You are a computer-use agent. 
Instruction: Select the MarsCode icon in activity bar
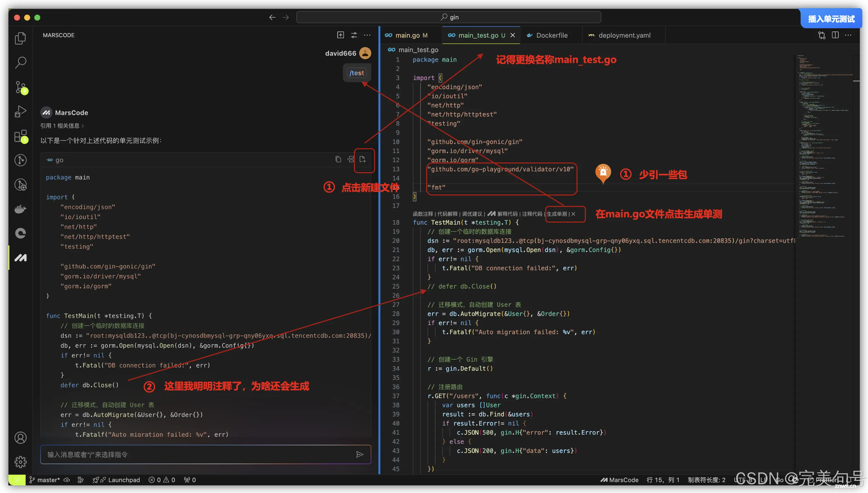[x=20, y=258]
